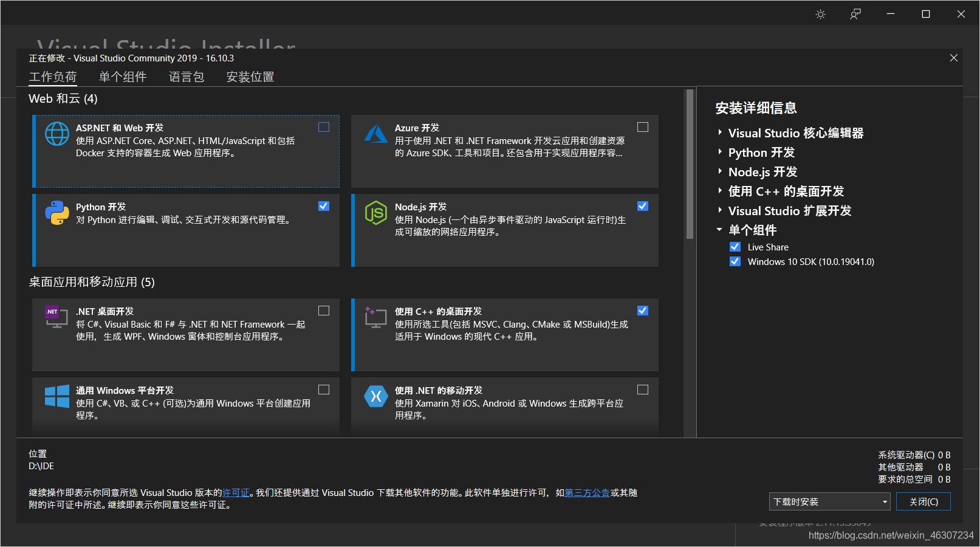Viewport: 980px width, 547px height.
Task: Click the 桌面应用和移动应用 (5) heading
Action: point(92,282)
